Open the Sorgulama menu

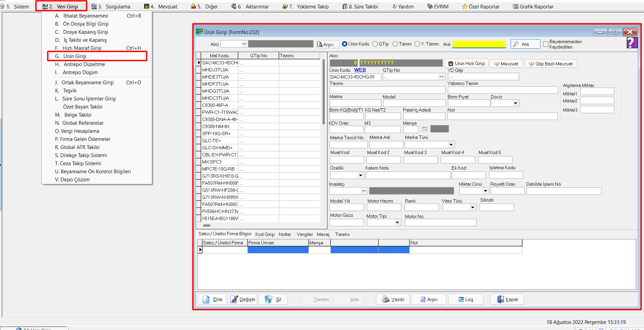pos(111,6)
